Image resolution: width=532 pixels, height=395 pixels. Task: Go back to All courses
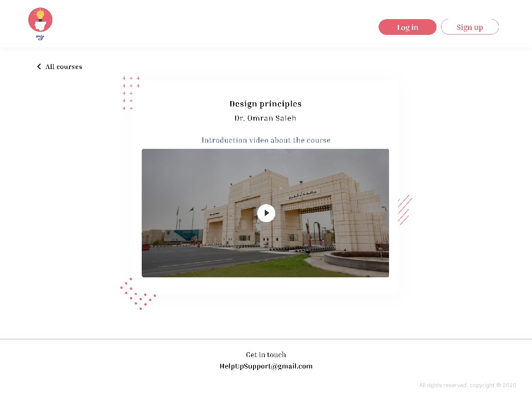pos(64,67)
